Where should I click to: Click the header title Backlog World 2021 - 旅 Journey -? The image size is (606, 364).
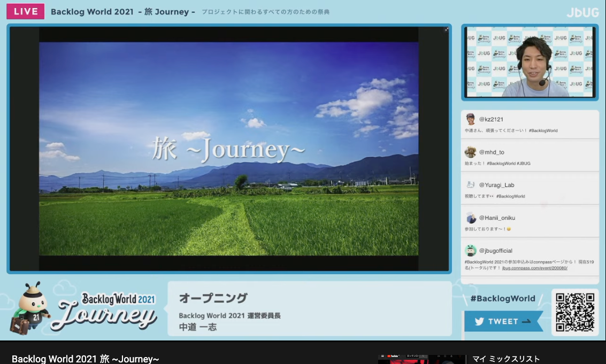(123, 12)
